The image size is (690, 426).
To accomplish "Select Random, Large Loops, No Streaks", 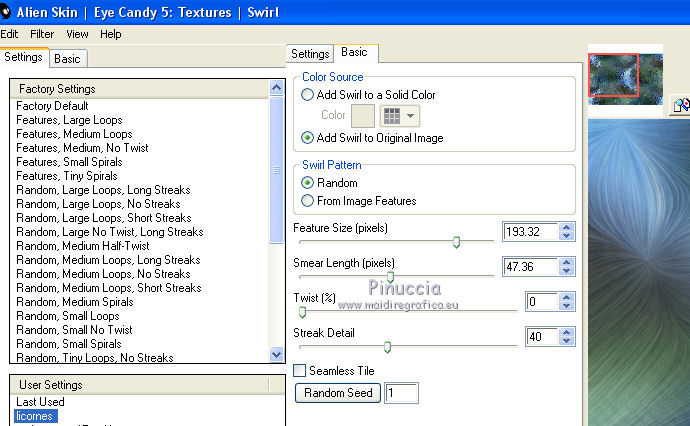I will [98, 204].
